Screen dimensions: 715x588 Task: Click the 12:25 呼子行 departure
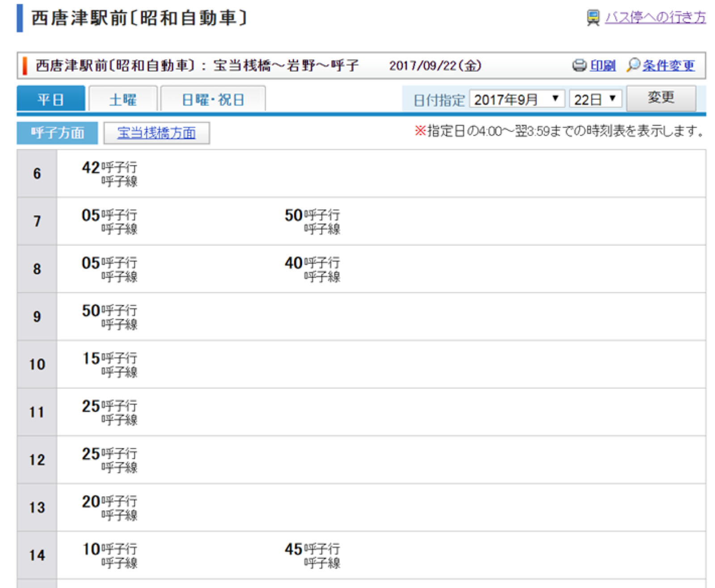(x=109, y=460)
